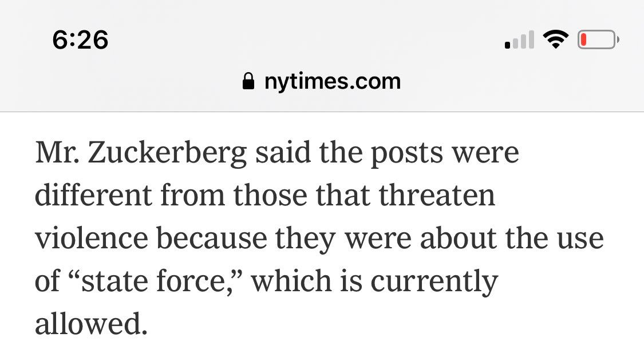Click the word "said" in first line
The height and width of the screenshot is (353, 644).
pyautogui.click(x=278, y=153)
